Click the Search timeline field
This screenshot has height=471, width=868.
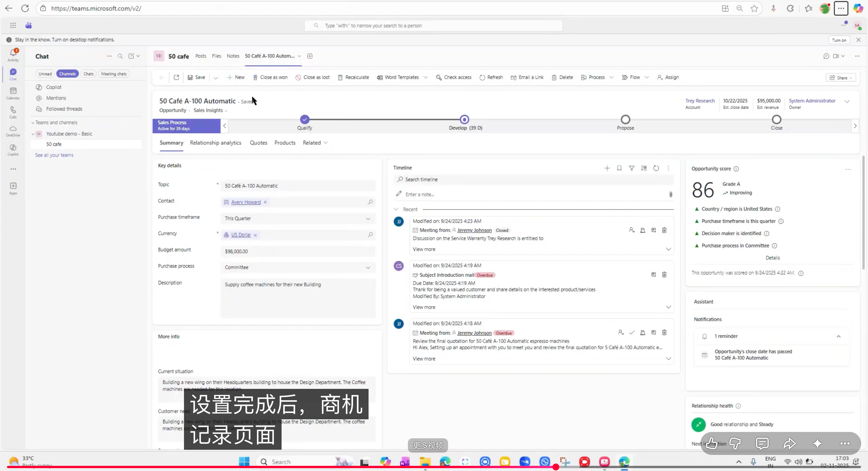pyautogui.click(x=533, y=179)
